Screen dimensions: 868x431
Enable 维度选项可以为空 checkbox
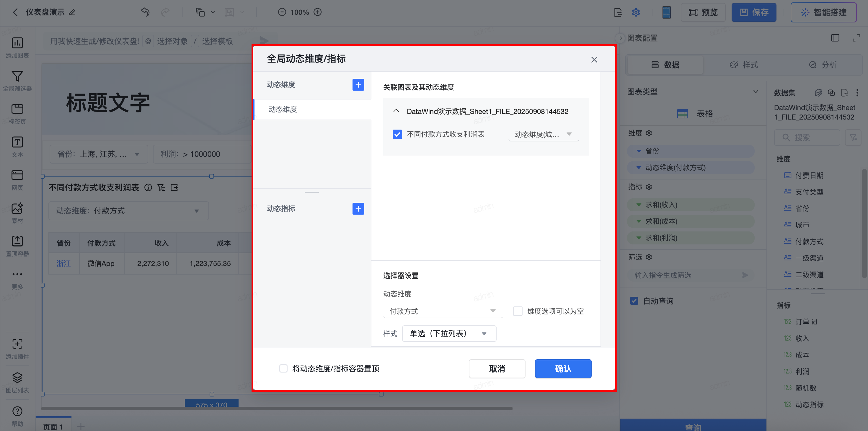point(518,311)
